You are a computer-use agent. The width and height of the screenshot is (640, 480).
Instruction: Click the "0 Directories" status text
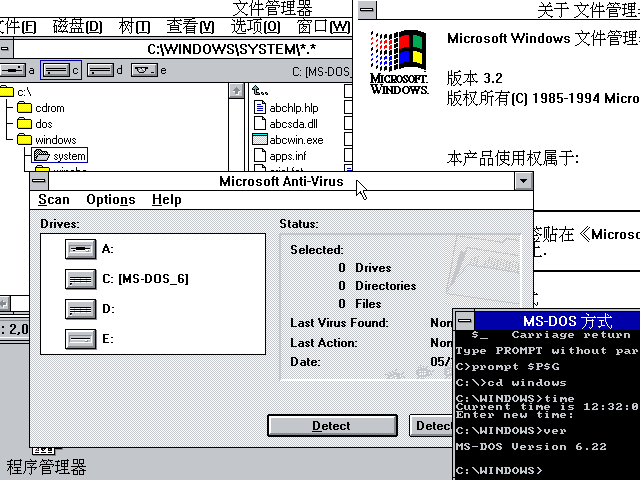coord(377,286)
